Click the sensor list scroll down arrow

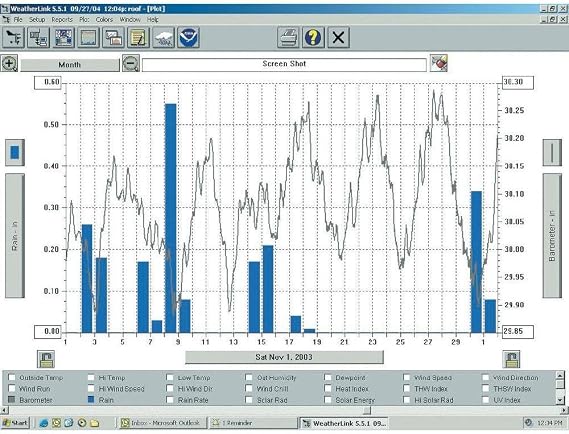(x=560, y=400)
